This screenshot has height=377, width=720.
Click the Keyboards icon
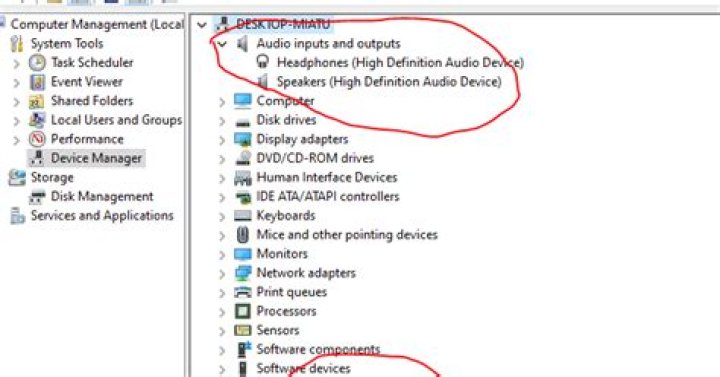(x=242, y=216)
